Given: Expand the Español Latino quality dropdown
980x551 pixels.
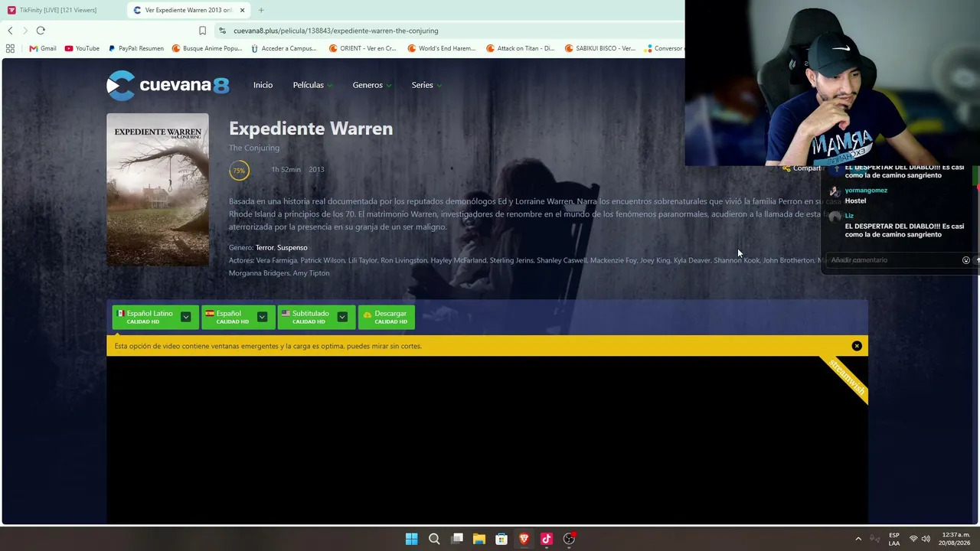Looking at the screenshot, I should click(x=185, y=317).
